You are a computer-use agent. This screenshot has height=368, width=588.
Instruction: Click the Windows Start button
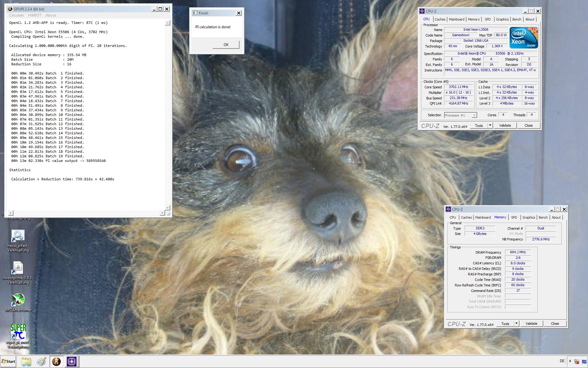click(9, 361)
